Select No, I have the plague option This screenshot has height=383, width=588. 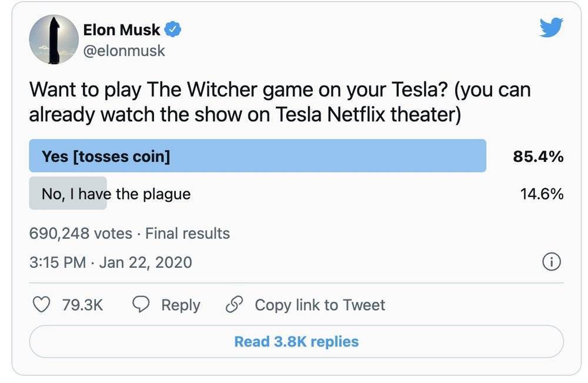tap(116, 194)
